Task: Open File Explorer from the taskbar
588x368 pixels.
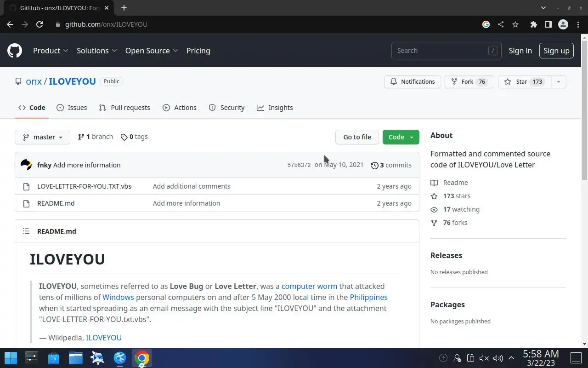Action: coord(76,358)
